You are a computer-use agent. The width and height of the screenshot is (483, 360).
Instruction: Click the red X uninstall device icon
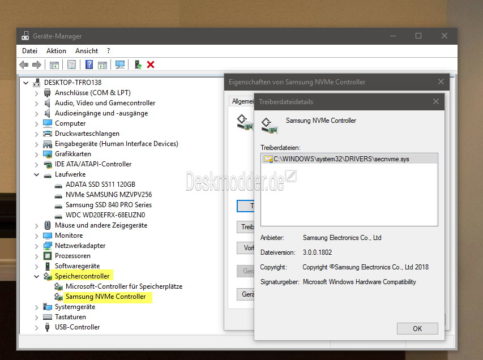[x=151, y=65]
